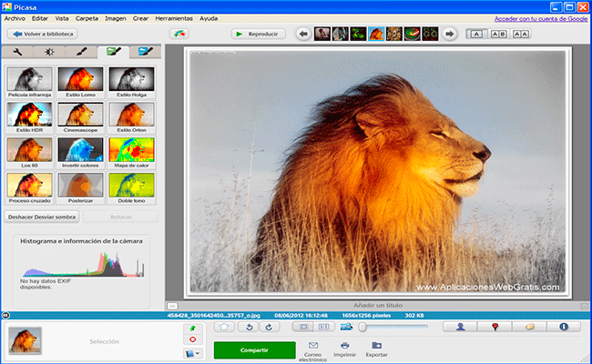
Task: Open the Crear menu
Action: [140, 18]
